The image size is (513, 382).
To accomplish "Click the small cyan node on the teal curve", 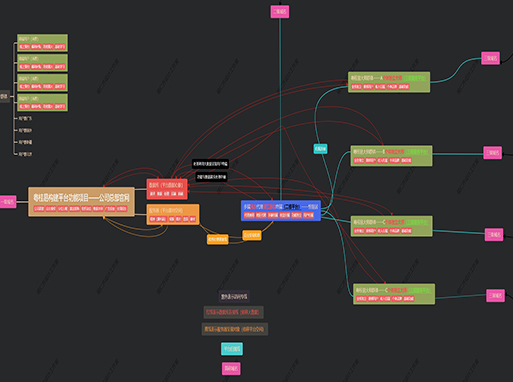I will click(320, 149).
